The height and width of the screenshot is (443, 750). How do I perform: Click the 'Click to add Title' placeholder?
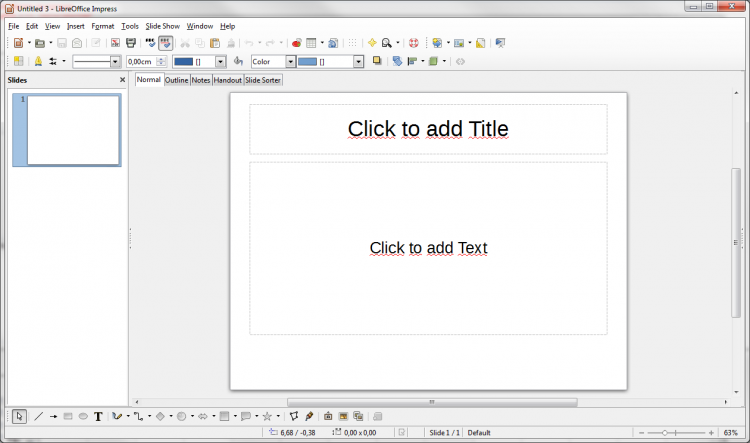pos(428,129)
